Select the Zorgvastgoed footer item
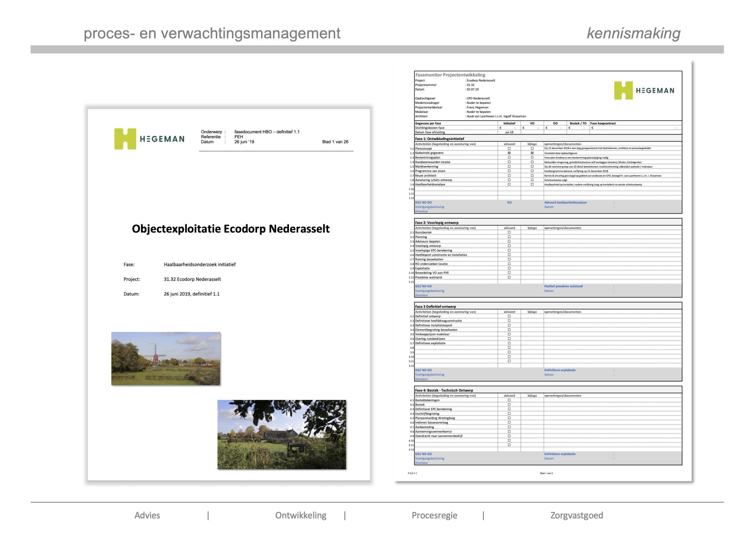 576,515
